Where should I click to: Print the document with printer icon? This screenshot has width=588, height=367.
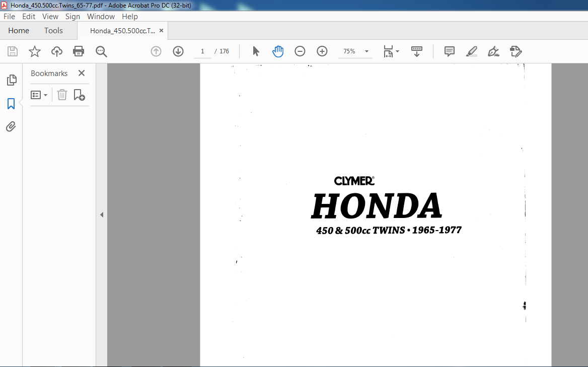(79, 51)
